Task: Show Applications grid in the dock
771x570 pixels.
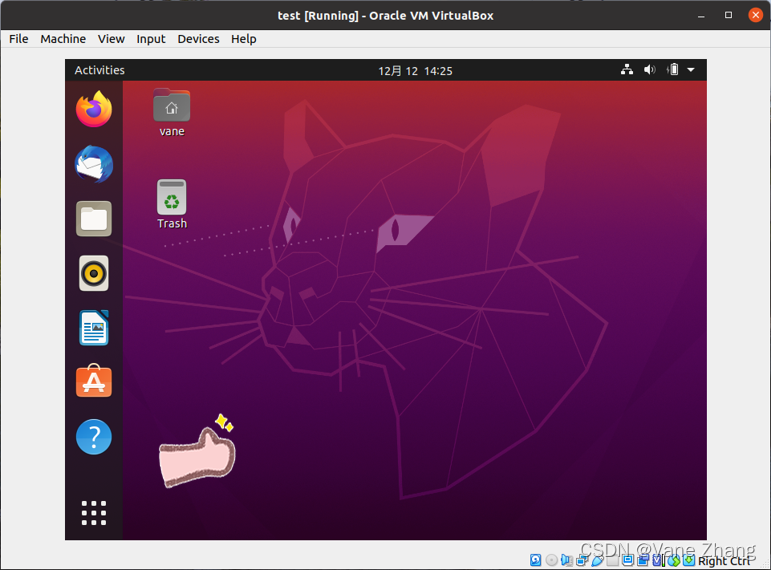Action: pos(94,513)
